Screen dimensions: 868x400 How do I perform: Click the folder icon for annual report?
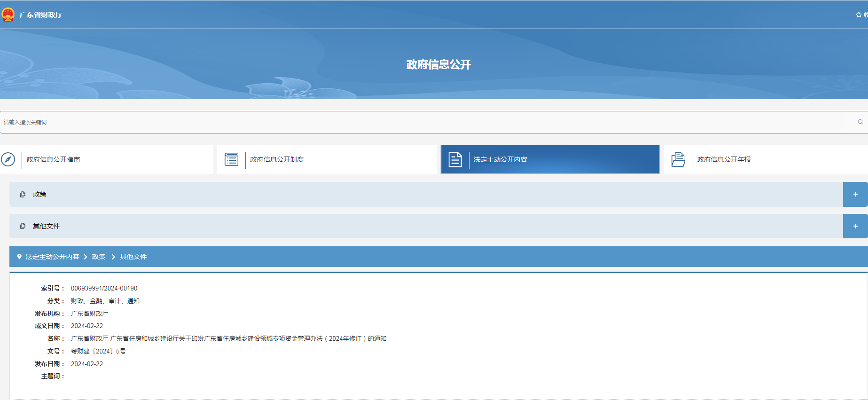(678, 159)
